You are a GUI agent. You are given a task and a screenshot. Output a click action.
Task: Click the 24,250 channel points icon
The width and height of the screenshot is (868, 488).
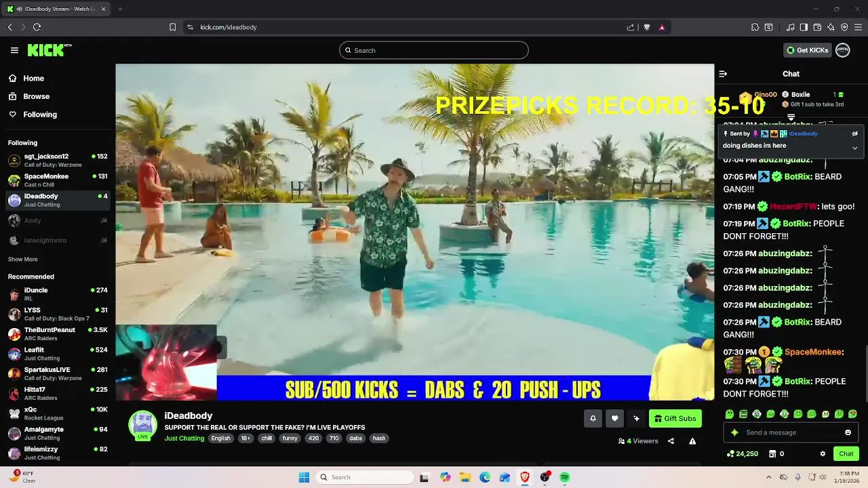click(x=742, y=454)
